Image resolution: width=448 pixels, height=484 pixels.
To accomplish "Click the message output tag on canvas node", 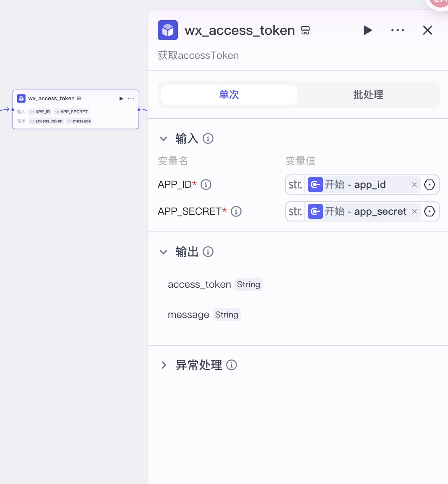I will [79, 121].
